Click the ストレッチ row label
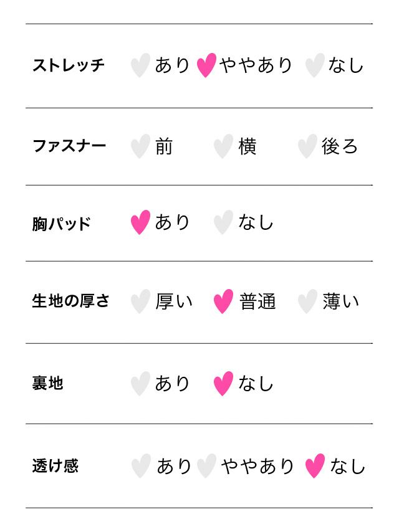 pos(69,65)
